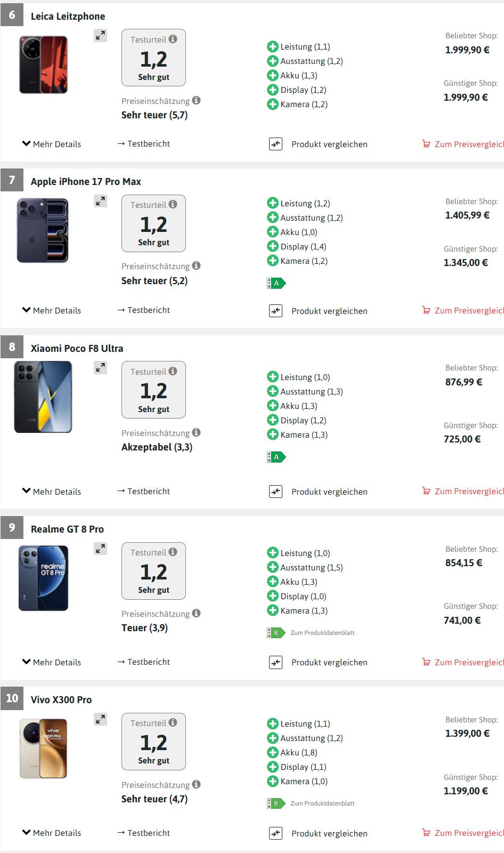
Task: Read the Realme GT 8 Pro Testbericht
Action: tap(144, 662)
